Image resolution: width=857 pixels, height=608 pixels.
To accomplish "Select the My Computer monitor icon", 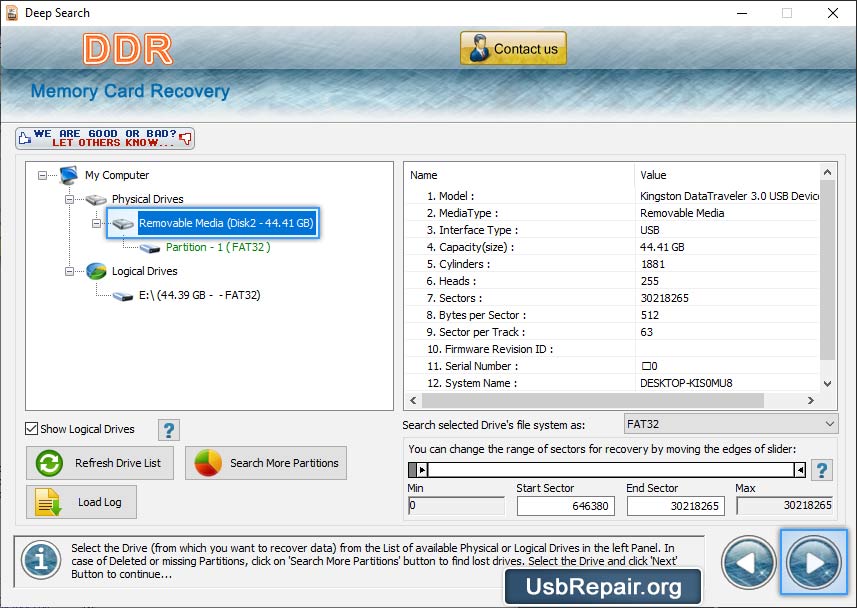I will point(69,175).
